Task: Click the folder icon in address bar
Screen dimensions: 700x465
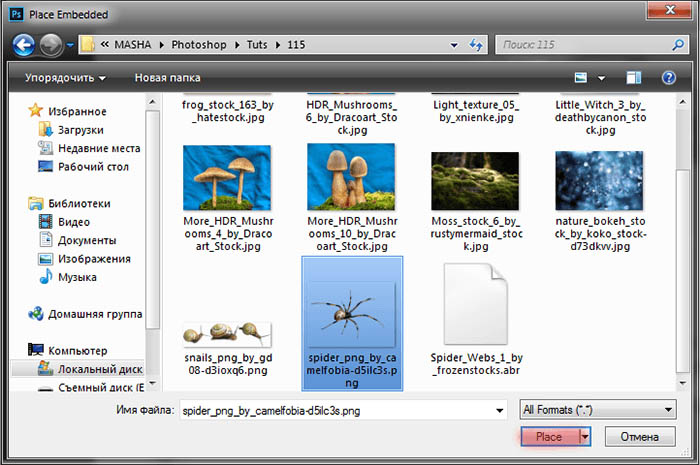Action: [88, 45]
